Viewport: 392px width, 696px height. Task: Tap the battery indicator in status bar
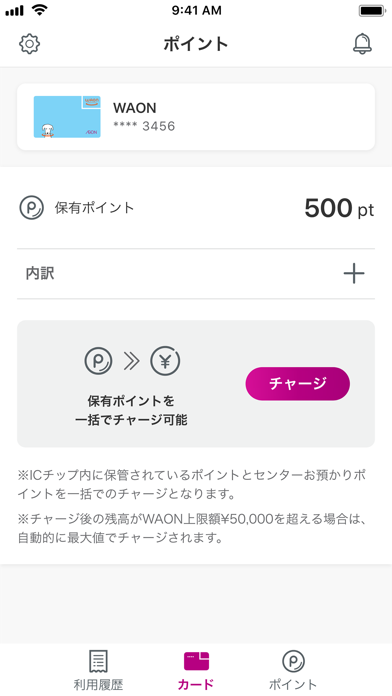(x=372, y=11)
